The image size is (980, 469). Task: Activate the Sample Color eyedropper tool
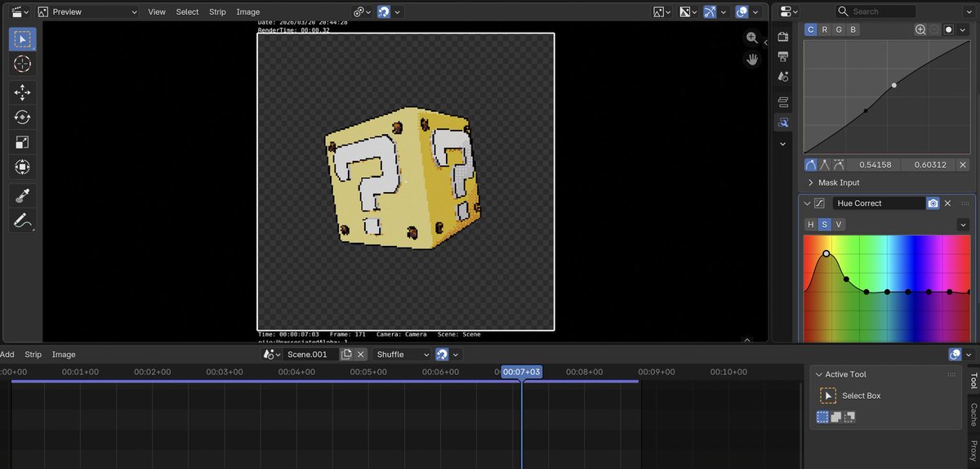click(x=22, y=195)
